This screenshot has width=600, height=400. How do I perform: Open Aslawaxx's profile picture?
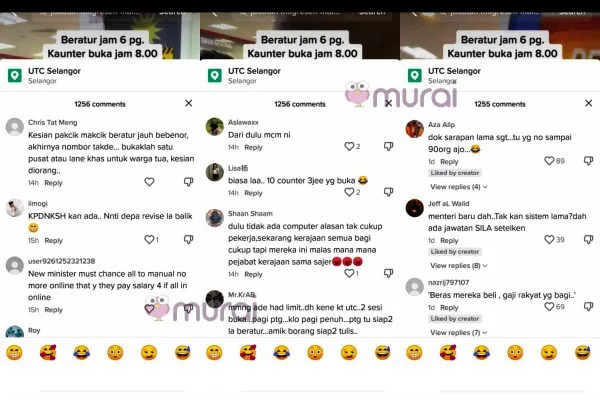[x=215, y=127]
